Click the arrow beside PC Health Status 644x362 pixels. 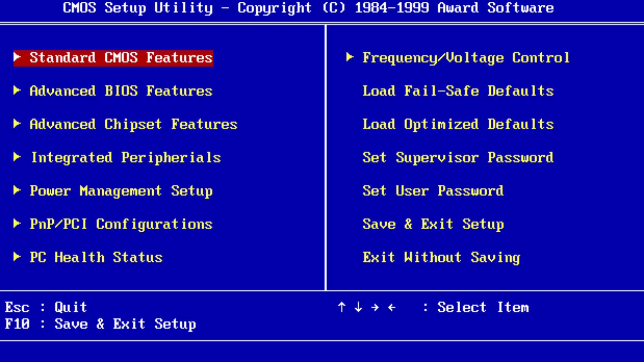[x=17, y=257]
